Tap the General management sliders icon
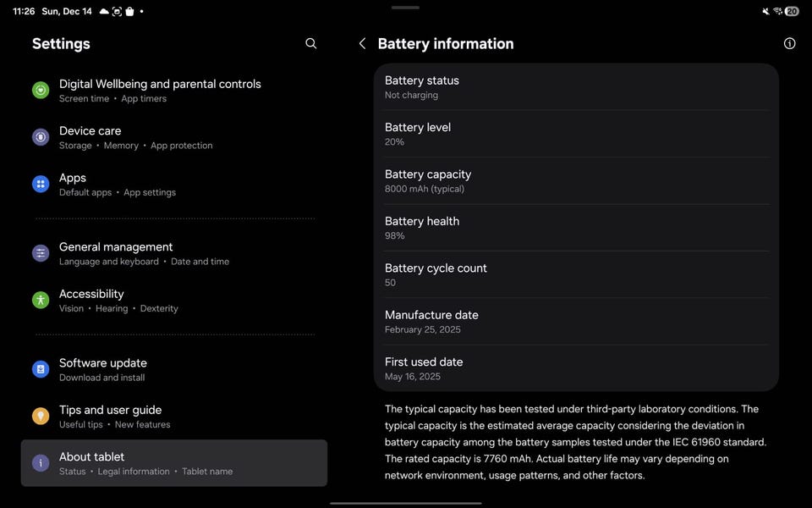 click(x=41, y=253)
